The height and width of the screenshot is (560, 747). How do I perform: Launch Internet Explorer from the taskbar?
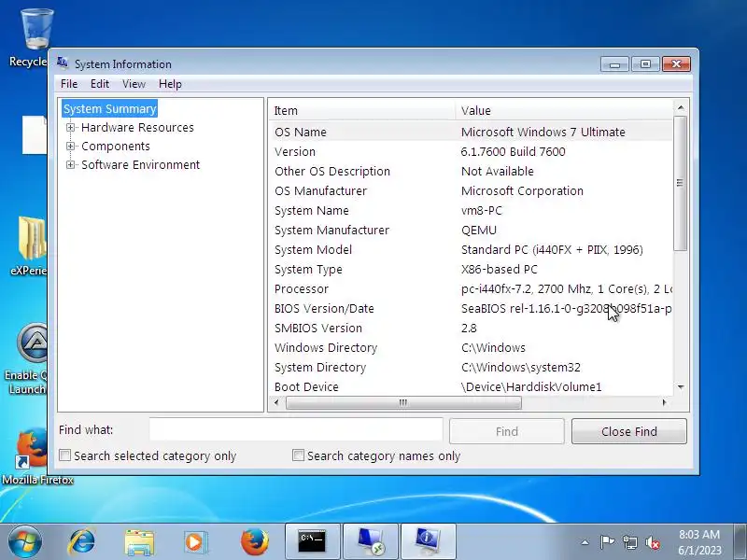pyautogui.click(x=82, y=541)
